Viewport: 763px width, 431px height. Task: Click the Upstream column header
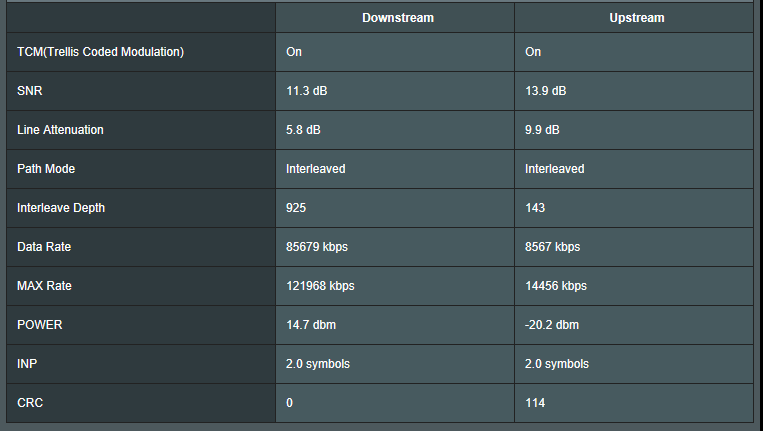[636, 18]
